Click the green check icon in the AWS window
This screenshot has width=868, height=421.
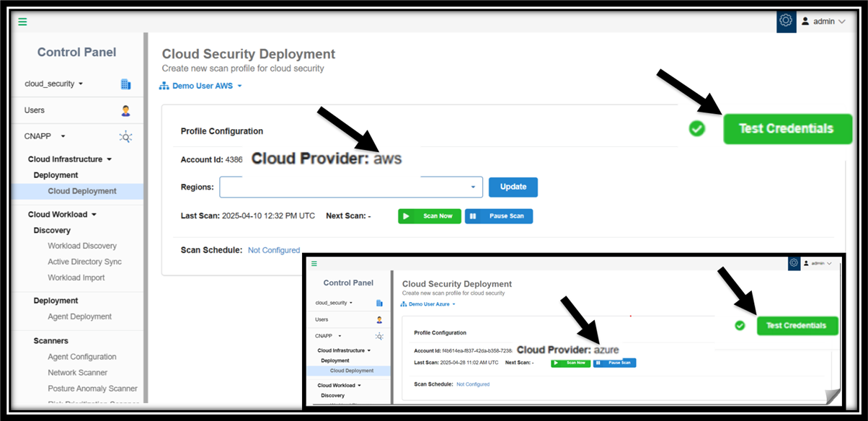696,129
